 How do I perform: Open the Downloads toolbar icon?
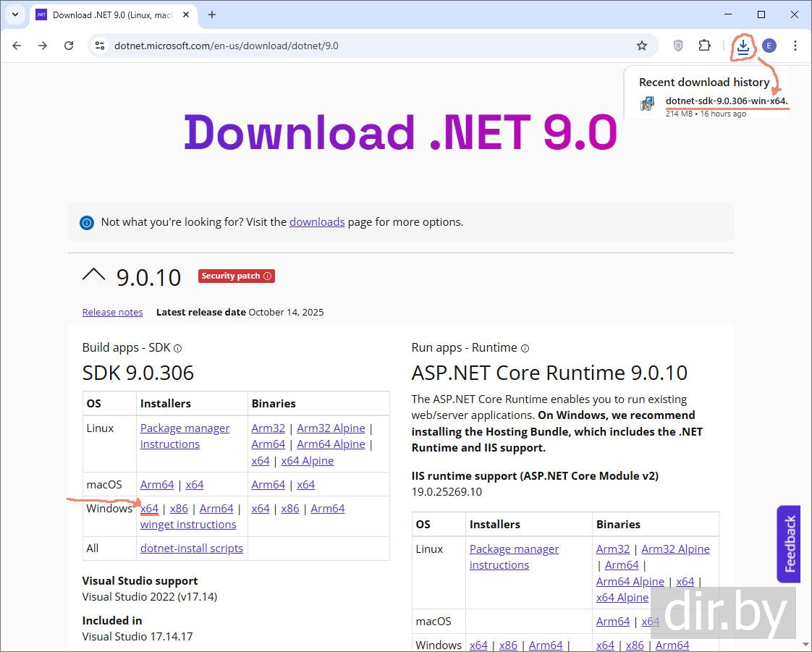click(x=743, y=46)
